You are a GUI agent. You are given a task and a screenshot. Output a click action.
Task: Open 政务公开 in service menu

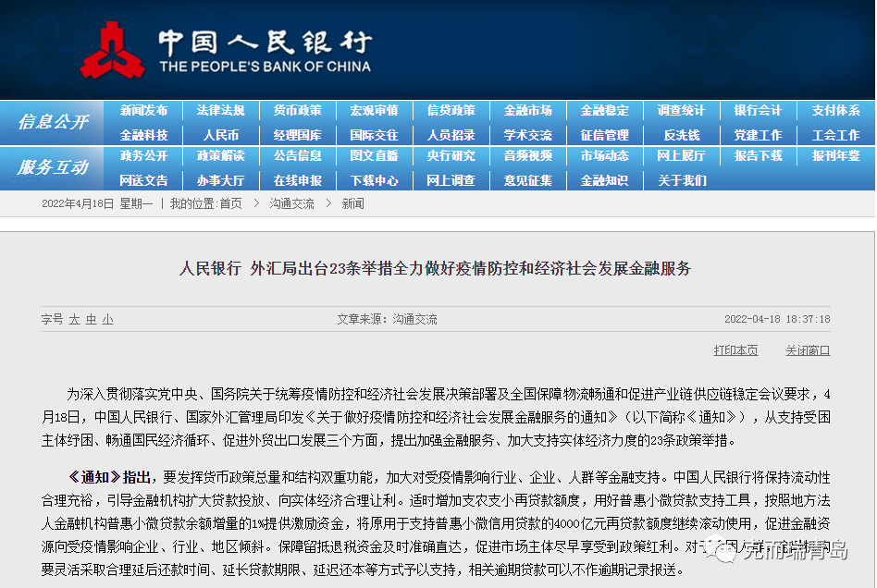point(143,156)
